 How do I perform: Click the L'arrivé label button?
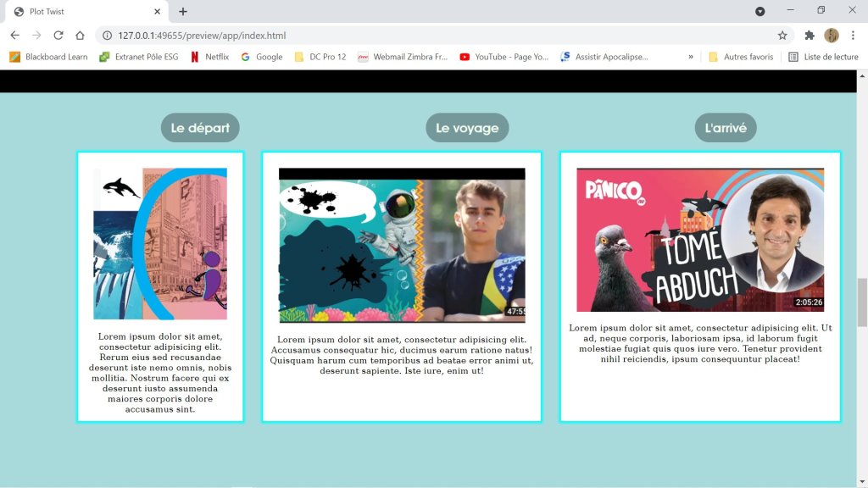[x=726, y=128]
